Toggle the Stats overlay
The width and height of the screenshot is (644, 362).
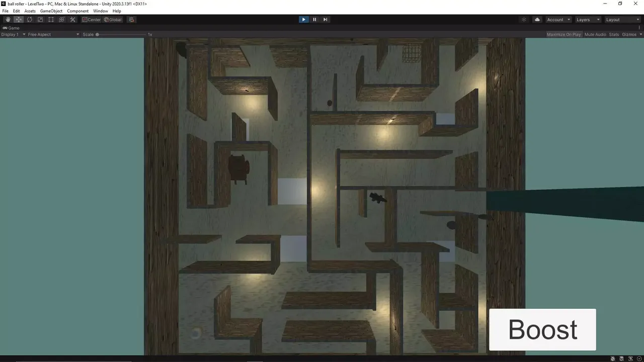click(614, 34)
